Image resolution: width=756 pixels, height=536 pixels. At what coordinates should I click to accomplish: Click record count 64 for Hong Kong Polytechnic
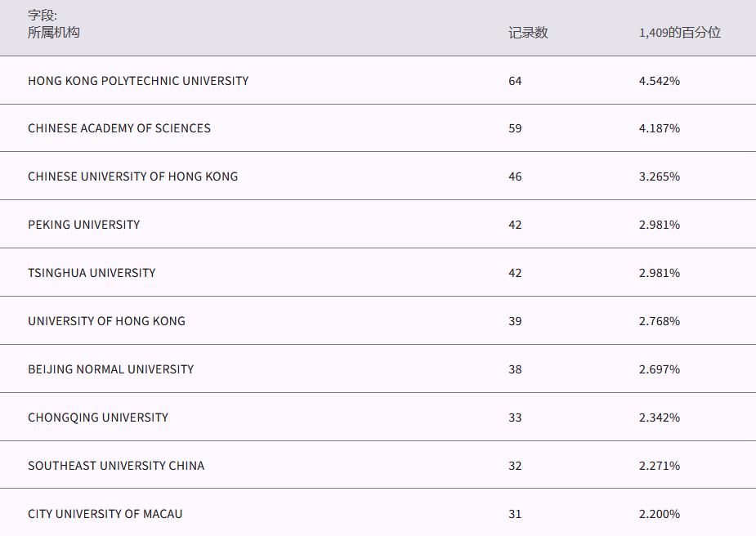[x=515, y=81]
